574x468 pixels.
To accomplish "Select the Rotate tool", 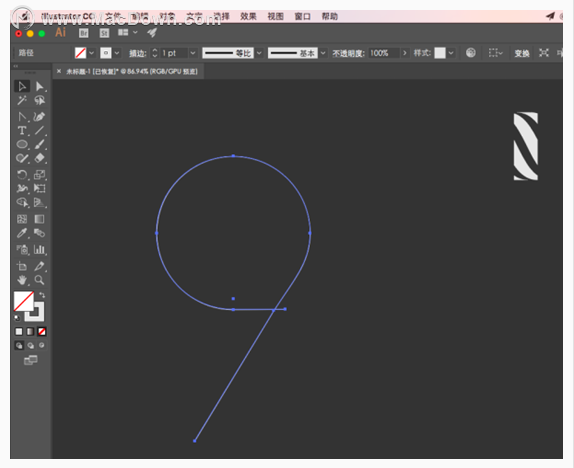I will (x=22, y=175).
